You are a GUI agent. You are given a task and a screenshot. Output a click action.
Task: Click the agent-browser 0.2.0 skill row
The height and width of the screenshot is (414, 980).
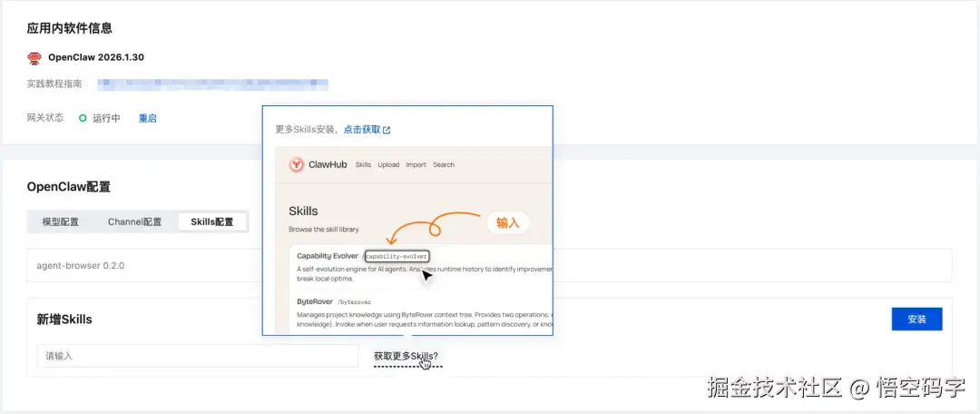tap(489, 266)
